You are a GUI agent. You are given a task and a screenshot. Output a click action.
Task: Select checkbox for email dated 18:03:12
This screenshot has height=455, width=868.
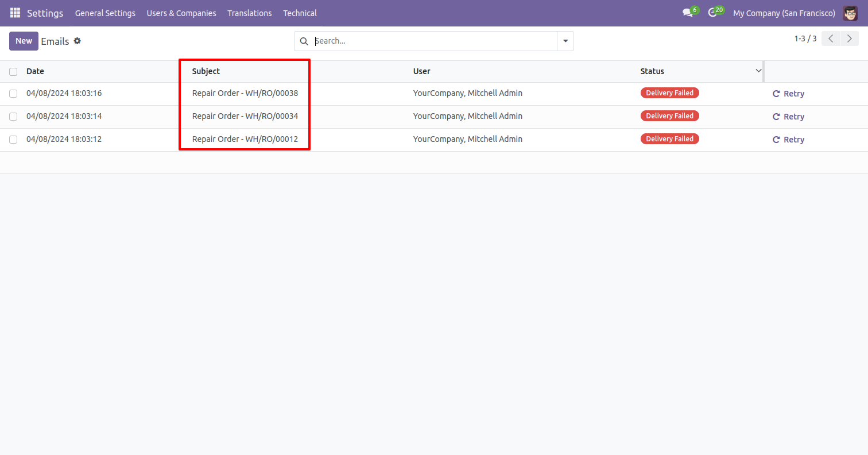point(13,140)
